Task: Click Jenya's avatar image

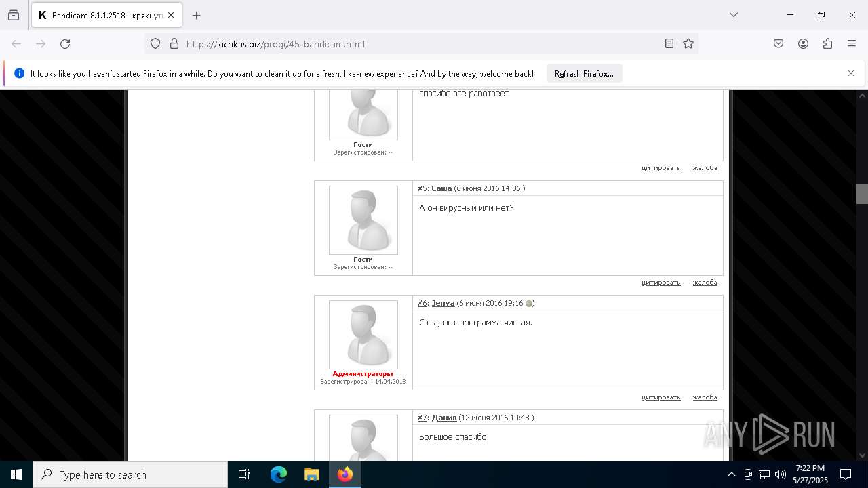Action: 363,335
